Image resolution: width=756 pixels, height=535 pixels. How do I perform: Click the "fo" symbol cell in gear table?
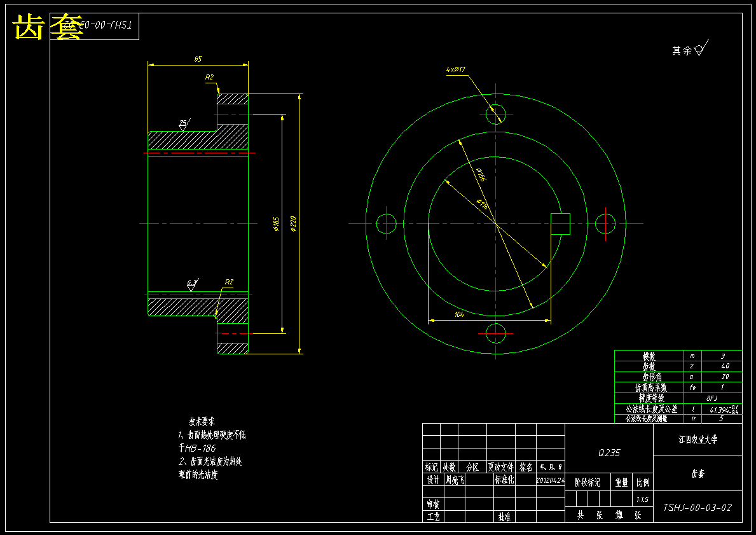pos(693,387)
